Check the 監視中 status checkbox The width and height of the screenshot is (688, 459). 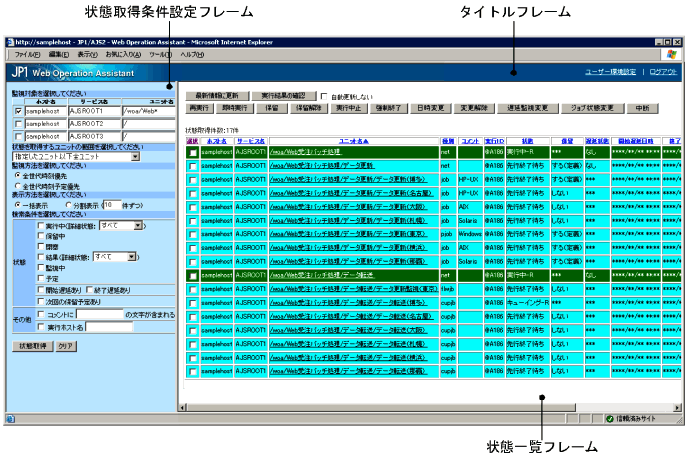click(41, 268)
